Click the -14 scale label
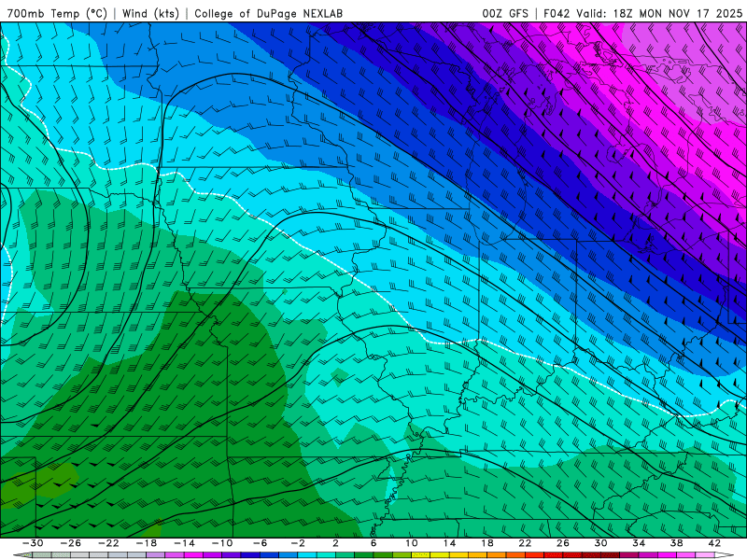This screenshot has width=747, height=560. (x=184, y=543)
